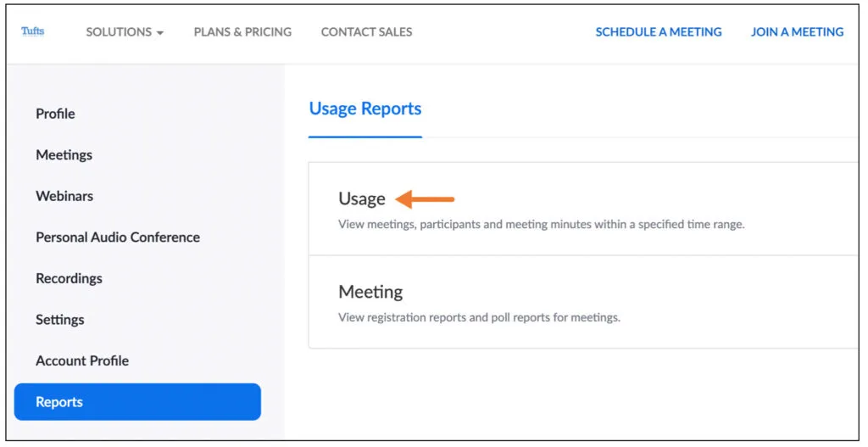The height and width of the screenshot is (447, 868).
Task: Open Personal Audio Conference page
Action: [x=118, y=237]
